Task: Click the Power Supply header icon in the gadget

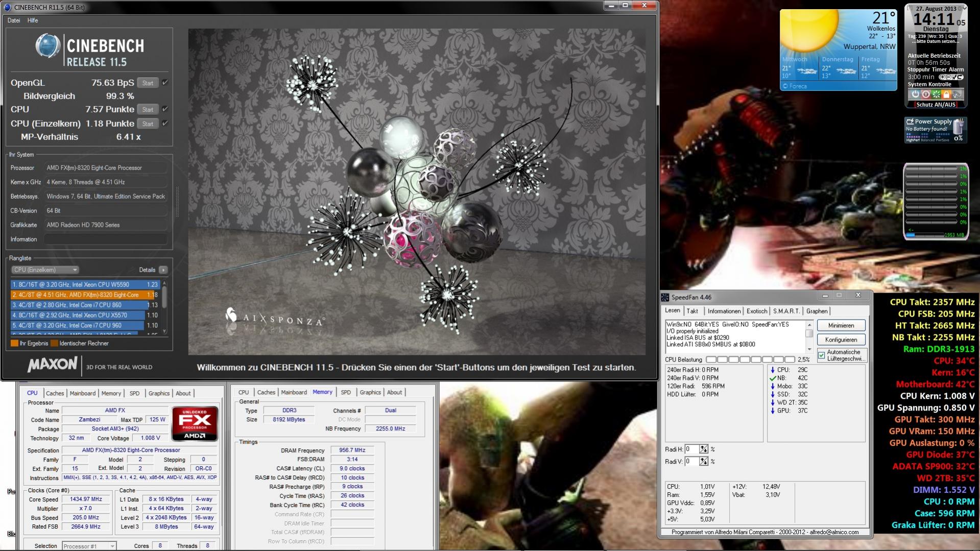Action: tap(910, 122)
